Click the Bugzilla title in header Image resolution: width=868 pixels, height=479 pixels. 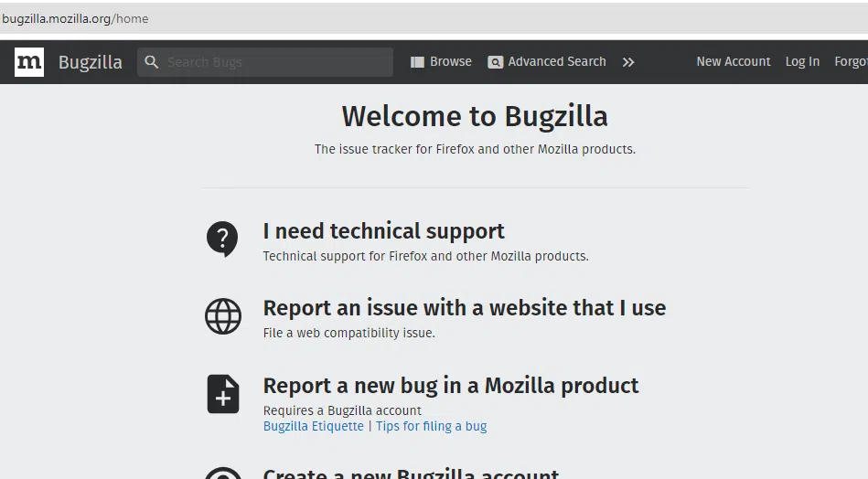[x=90, y=62]
